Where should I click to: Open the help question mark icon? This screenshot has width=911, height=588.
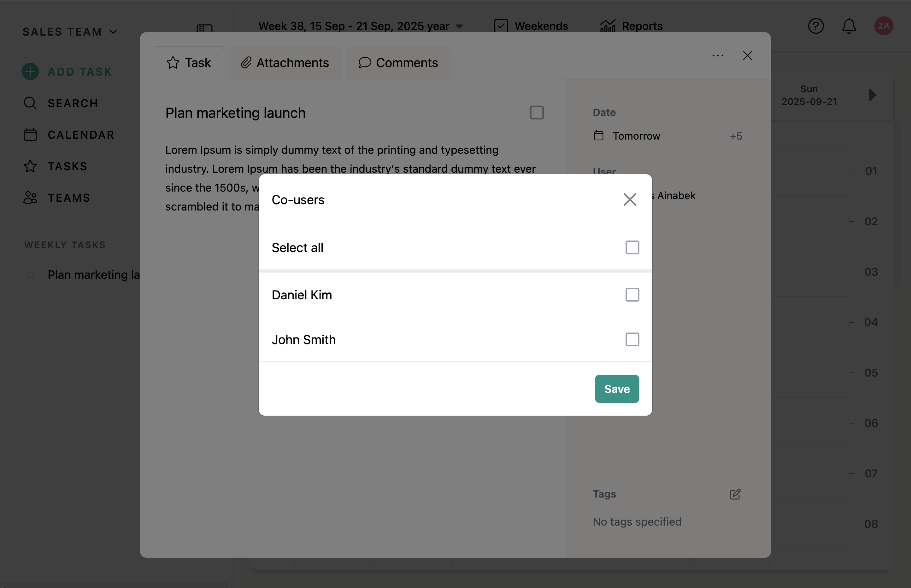[815, 26]
